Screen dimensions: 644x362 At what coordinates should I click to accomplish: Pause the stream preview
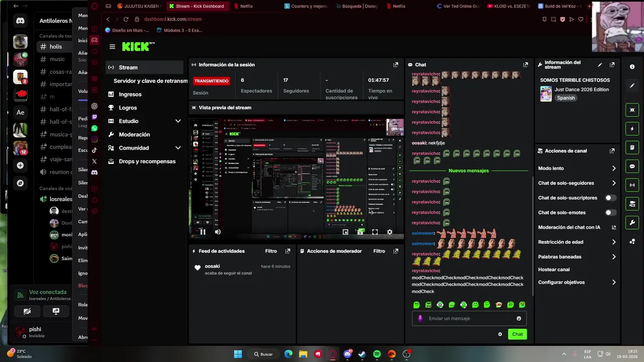point(203,232)
